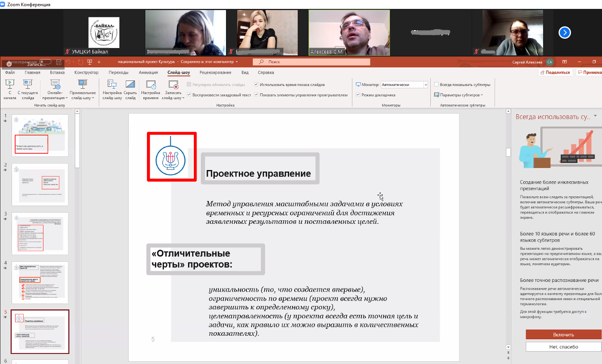Switch to the Анимация ribbon tab
This screenshot has width=602, height=364.
[148, 72]
